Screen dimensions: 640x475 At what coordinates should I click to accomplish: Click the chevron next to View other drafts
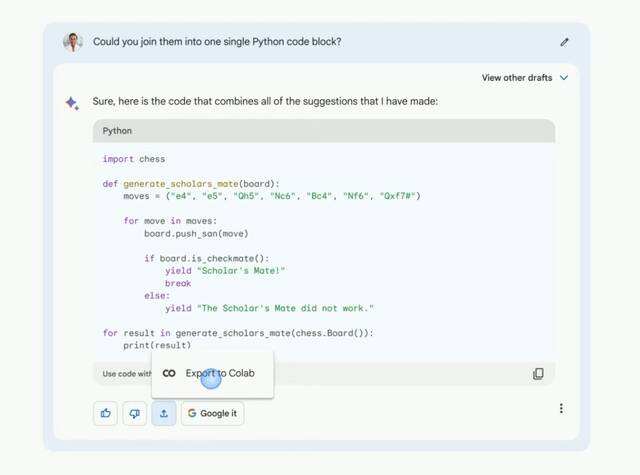564,78
